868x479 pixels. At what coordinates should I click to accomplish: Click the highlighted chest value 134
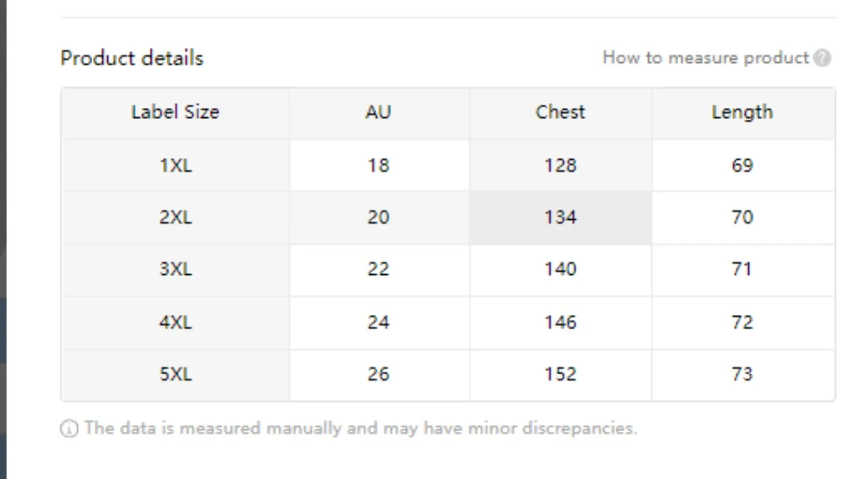pos(561,217)
